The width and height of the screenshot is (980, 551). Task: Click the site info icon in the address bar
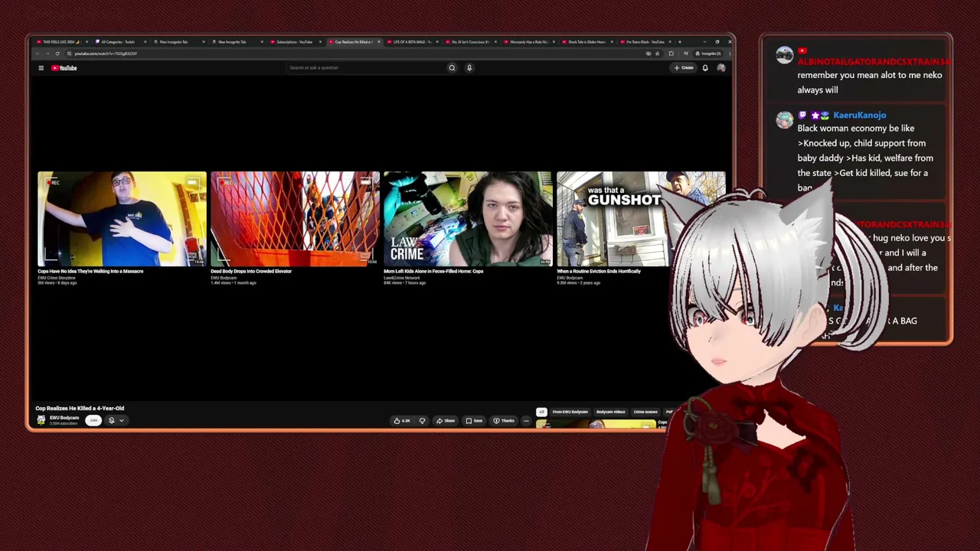(69, 54)
